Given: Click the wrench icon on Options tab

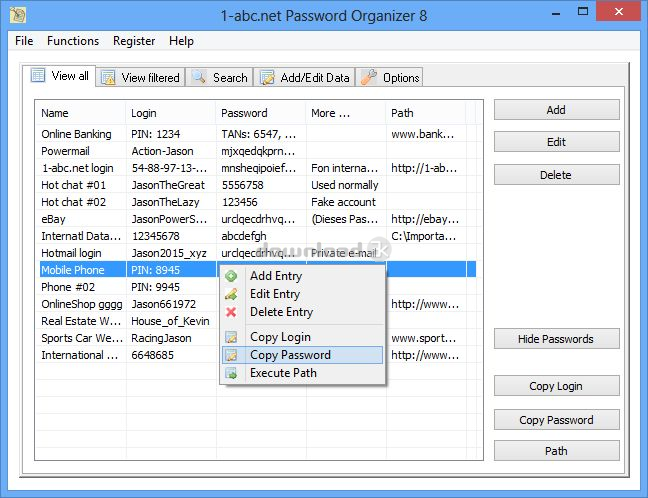Looking at the screenshot, I should click(x=369, y=77).
